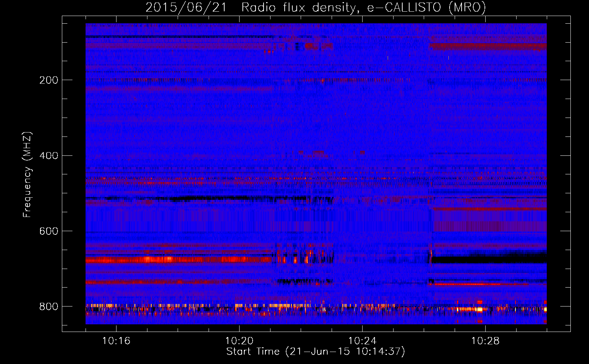
Task: Click the 10:28 time tick label
Action: pos(485,341)
